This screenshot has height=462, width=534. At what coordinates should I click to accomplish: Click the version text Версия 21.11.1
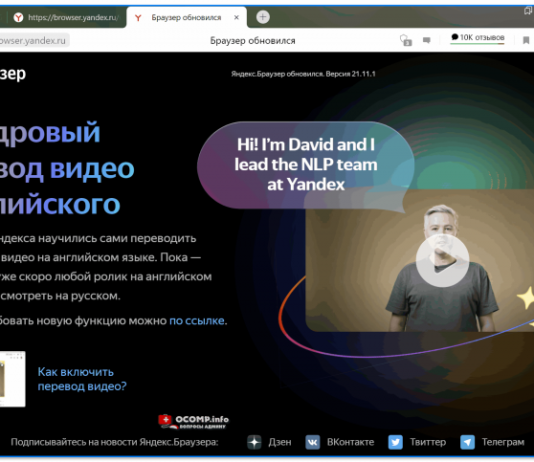[350, 74]
